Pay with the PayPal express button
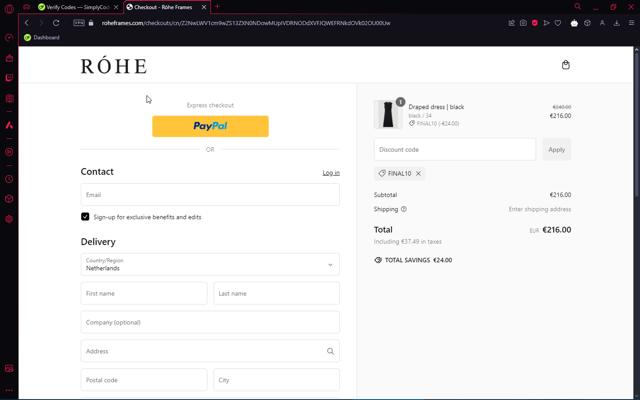The image size is (640, 400). pyautogui.click(x=210, y=126)
